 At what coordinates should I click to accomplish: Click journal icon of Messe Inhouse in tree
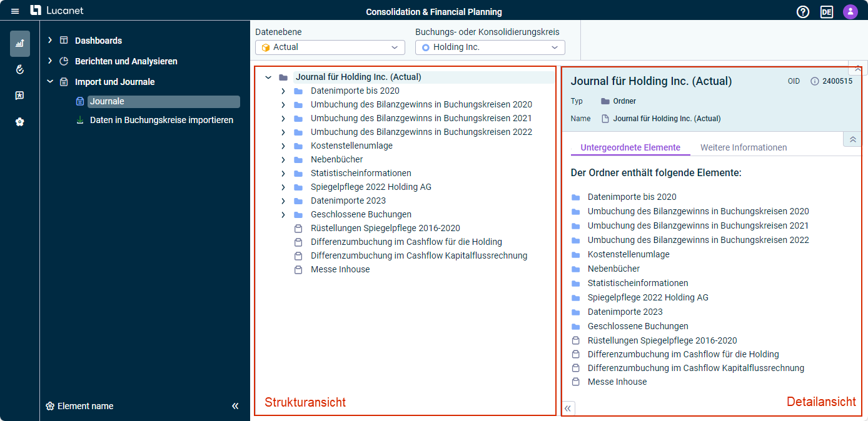(298, 270)
